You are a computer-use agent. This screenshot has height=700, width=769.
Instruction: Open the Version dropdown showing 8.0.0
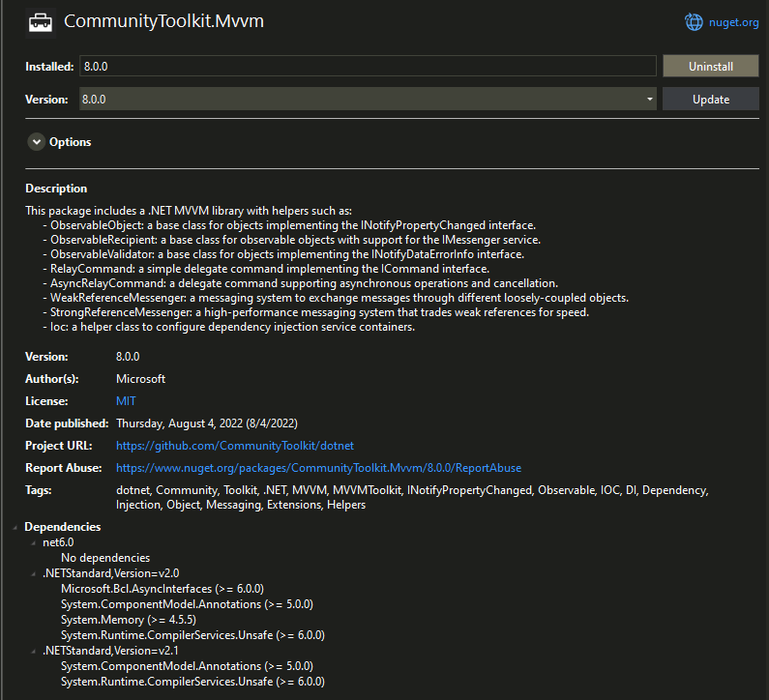(368, 99)
